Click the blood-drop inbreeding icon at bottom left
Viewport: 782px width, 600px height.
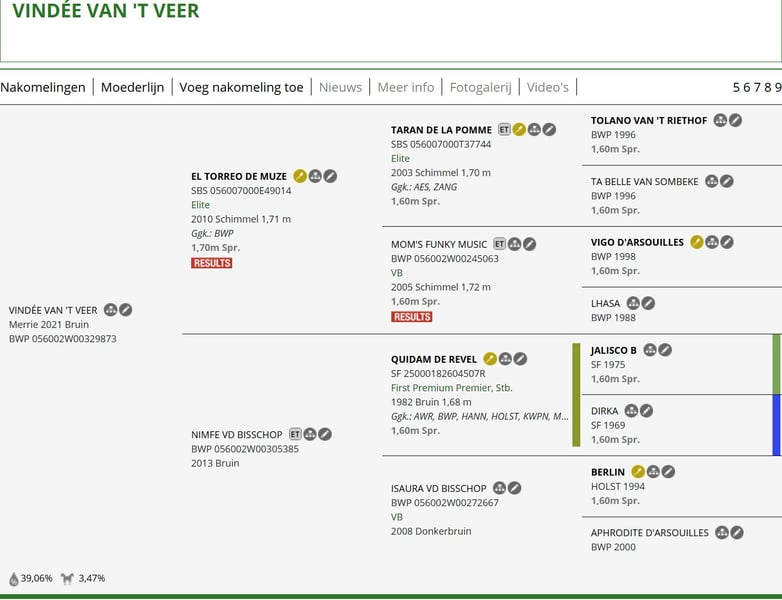(x=14, y=579)
